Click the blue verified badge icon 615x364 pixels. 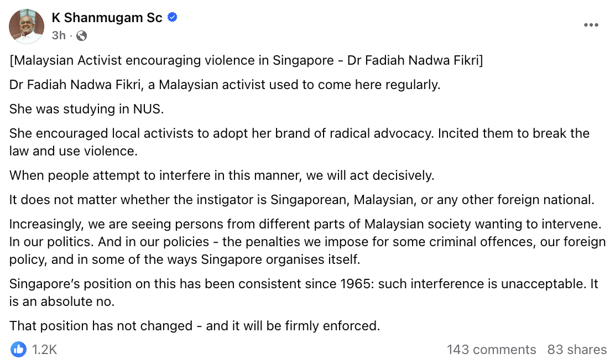point(172,18)
